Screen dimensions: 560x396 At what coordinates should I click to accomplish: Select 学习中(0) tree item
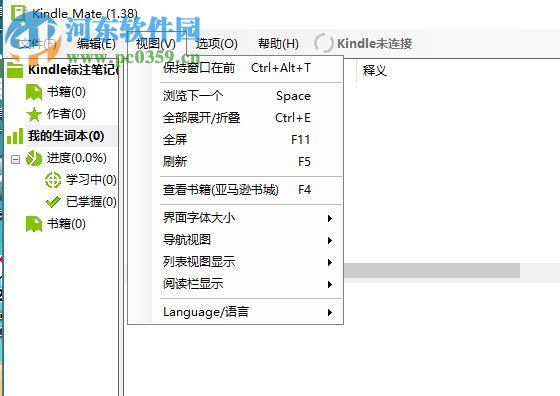tap(91, 180)
